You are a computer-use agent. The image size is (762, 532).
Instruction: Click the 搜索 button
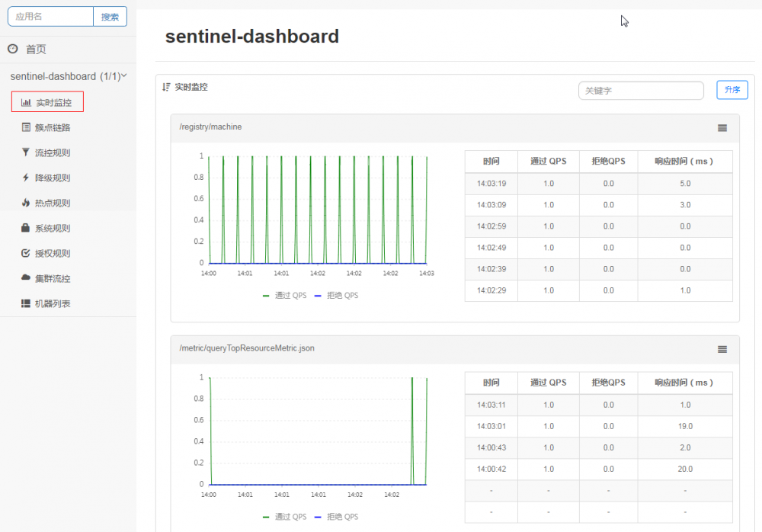pyautogui.click(x=110, y=16)
